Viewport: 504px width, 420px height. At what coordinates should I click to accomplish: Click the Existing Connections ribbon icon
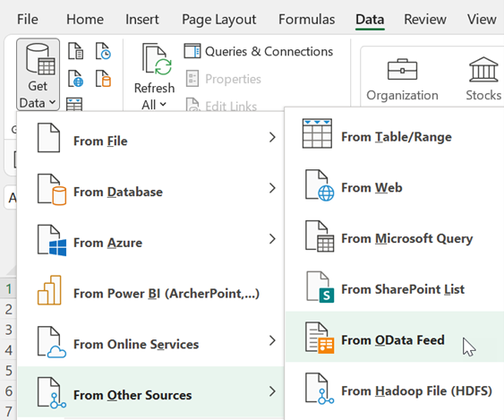[x=103, y=79]
